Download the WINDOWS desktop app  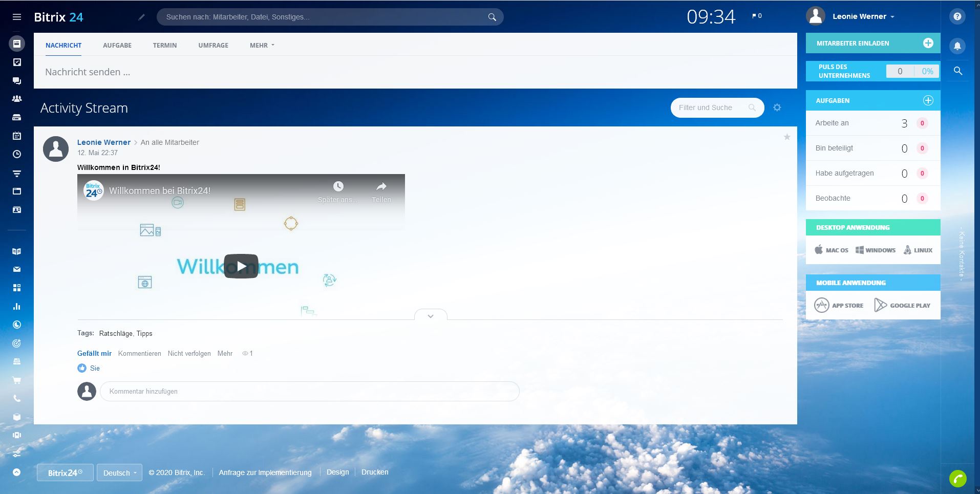[876, 250]
